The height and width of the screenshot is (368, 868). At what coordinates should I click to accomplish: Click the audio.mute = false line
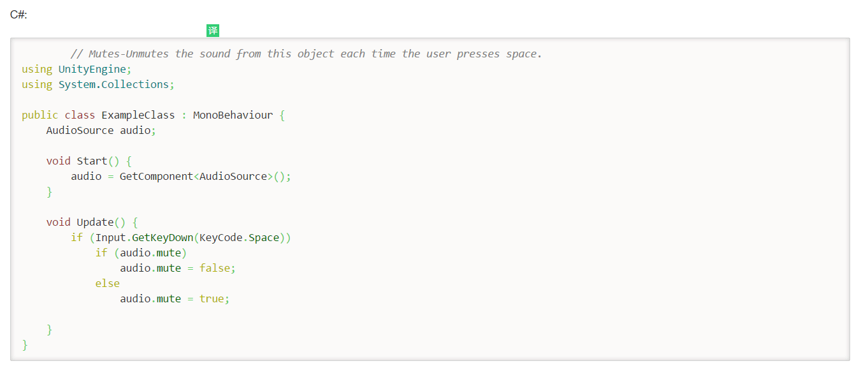pos(178,268)
